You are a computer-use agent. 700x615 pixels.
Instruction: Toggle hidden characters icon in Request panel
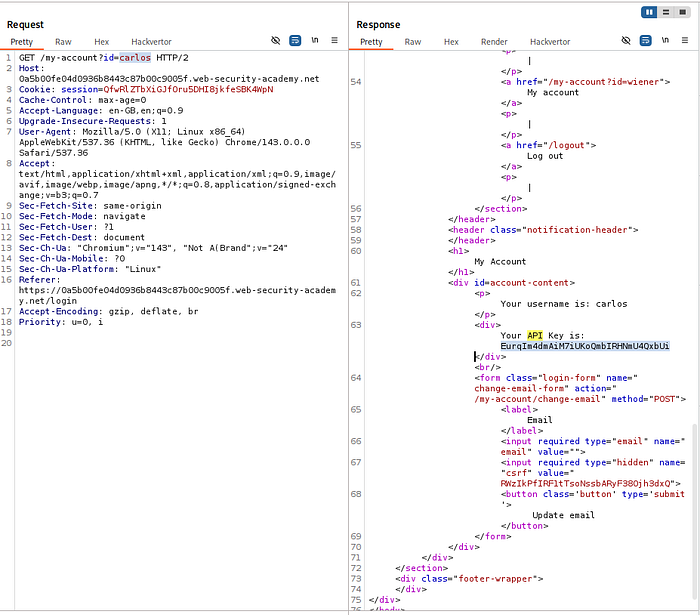[275, 41]
